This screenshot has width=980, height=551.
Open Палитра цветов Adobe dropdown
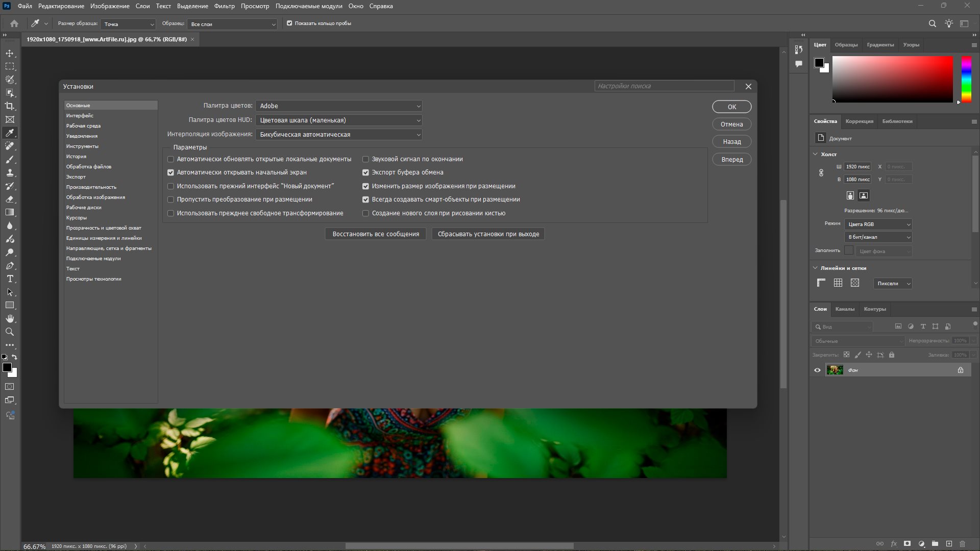point(339,106)
